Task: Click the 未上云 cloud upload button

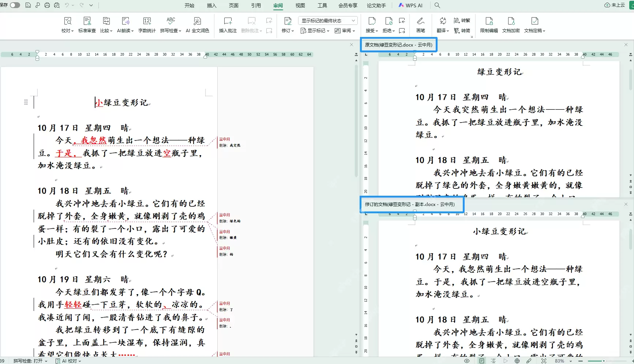Action: tap(614, 5)
